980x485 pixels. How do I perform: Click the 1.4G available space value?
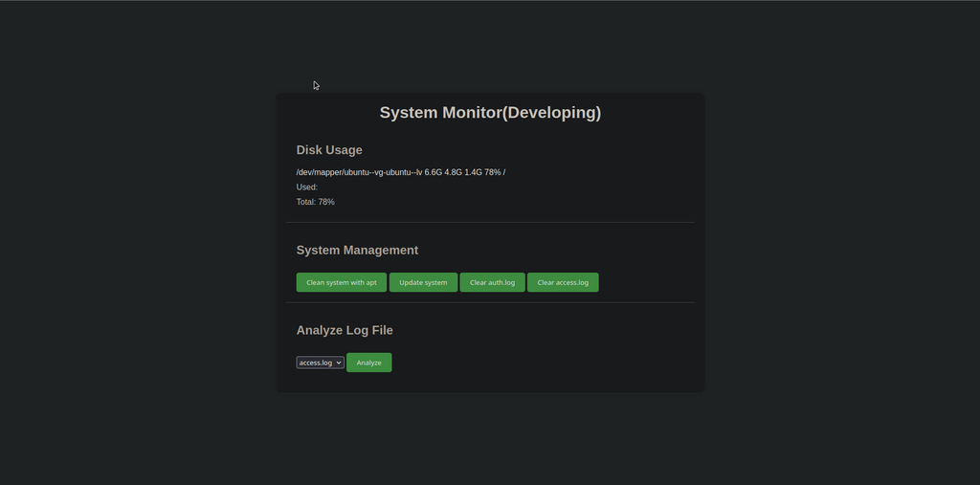click(473, 172)
